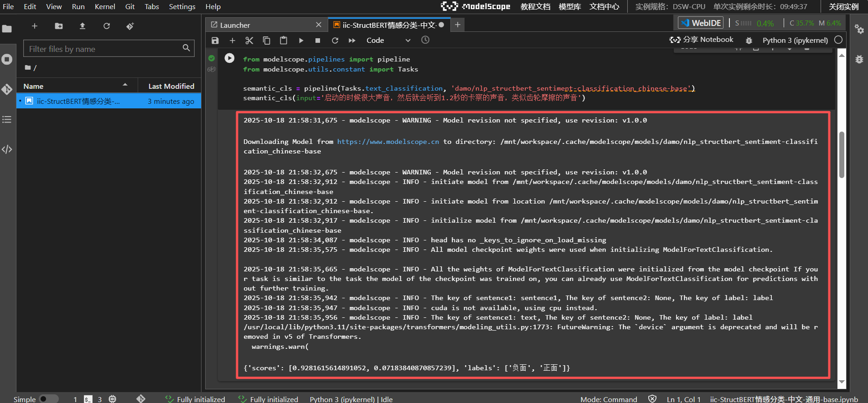Open 文档中心 link
This screenshot has height=403, width=868.
coord(604,6)
